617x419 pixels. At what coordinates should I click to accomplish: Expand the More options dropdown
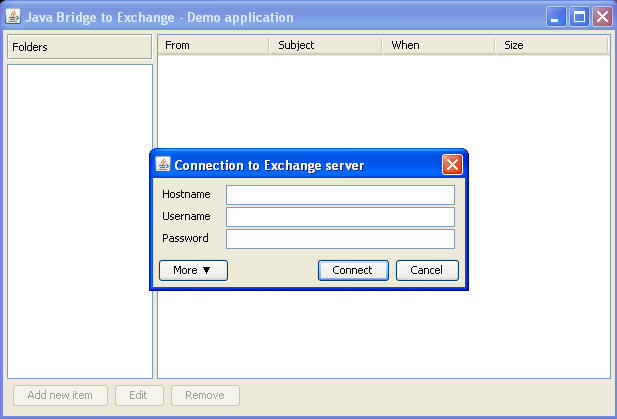tap(193, 270)
